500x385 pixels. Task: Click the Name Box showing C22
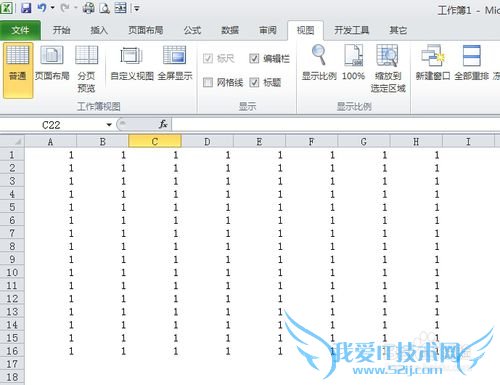(x=52, y=125)
